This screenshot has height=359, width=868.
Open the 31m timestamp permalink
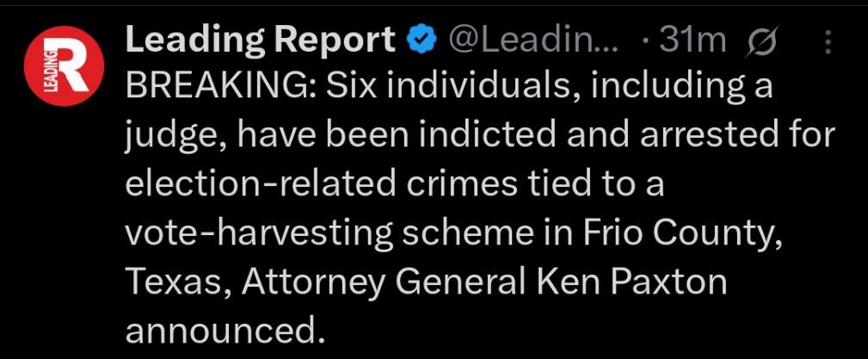coord(693,40)
